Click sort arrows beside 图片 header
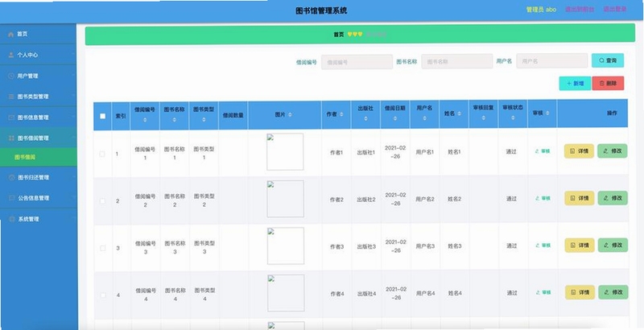Image resolution: width=644 pixels, height=330 pixels. pos(290,115)
